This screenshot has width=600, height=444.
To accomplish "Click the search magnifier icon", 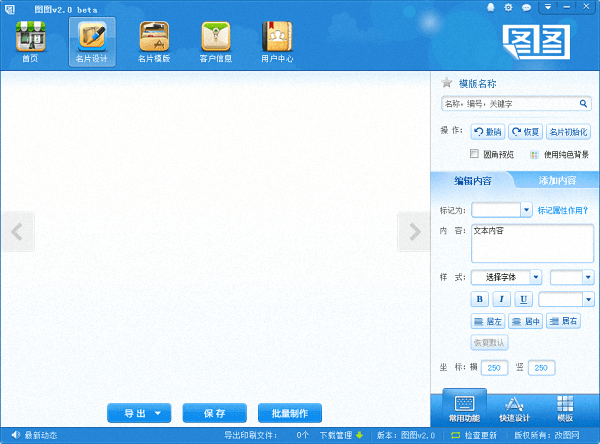I will (583, 103).
